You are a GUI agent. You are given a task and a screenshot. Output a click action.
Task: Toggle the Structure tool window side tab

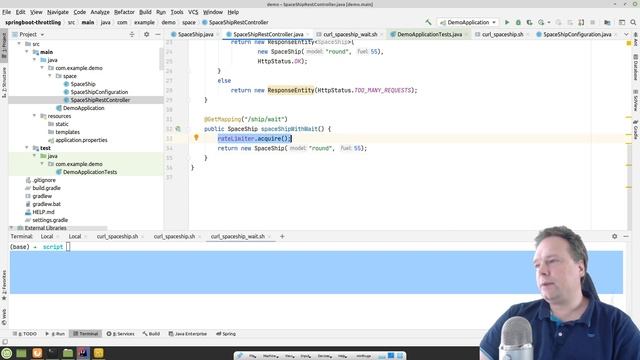[4, 82]
